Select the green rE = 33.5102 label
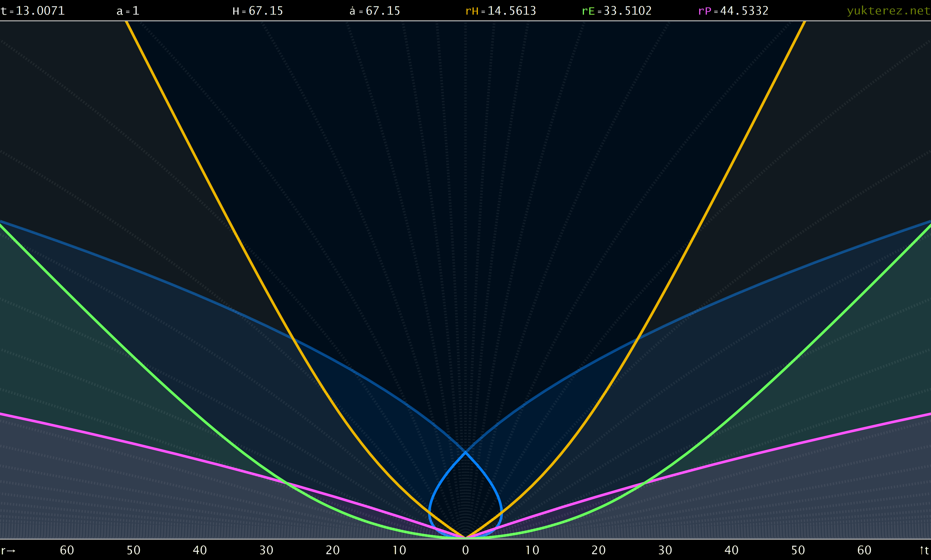Image resolution: width=931 pixels, height=560 pixels. (617, 11)
